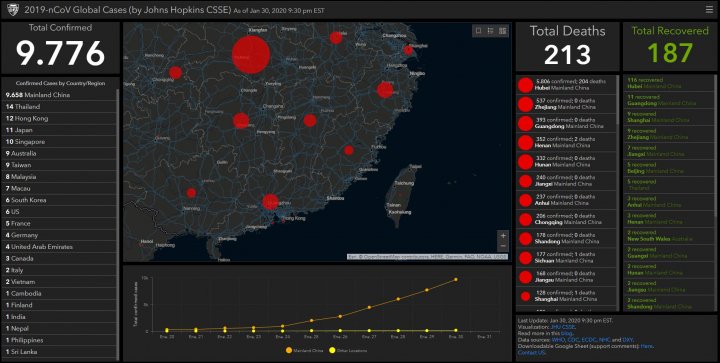Open the basemap gallery tool
This screenshot has width=720, height=363.
503,31
